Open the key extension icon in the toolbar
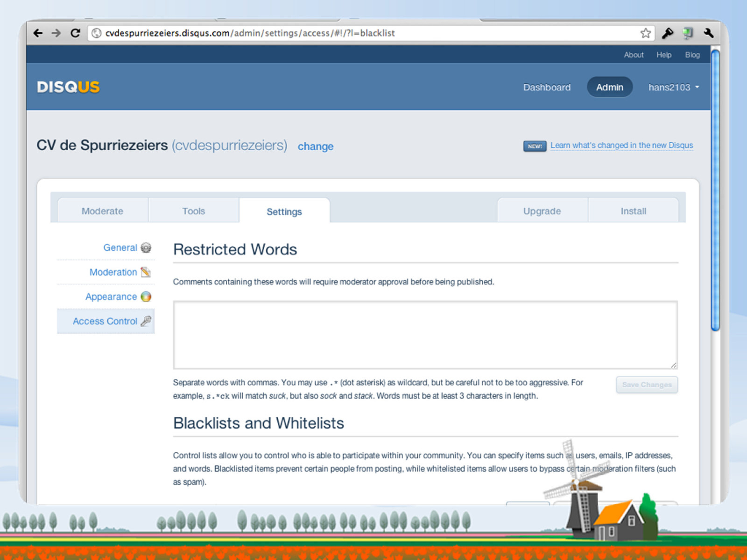Viewport: 747px width, 560px height. point(668,33)
